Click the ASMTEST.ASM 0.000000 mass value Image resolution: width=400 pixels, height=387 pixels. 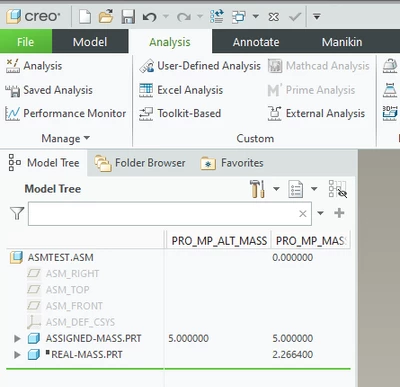(293, 257)
